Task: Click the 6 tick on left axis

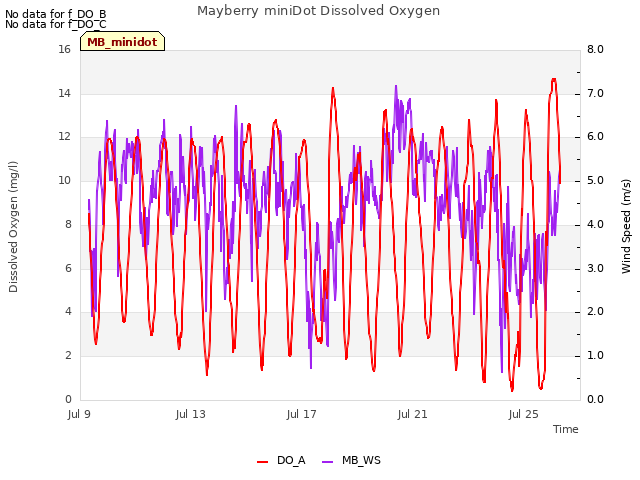Action: click(68, 268)
